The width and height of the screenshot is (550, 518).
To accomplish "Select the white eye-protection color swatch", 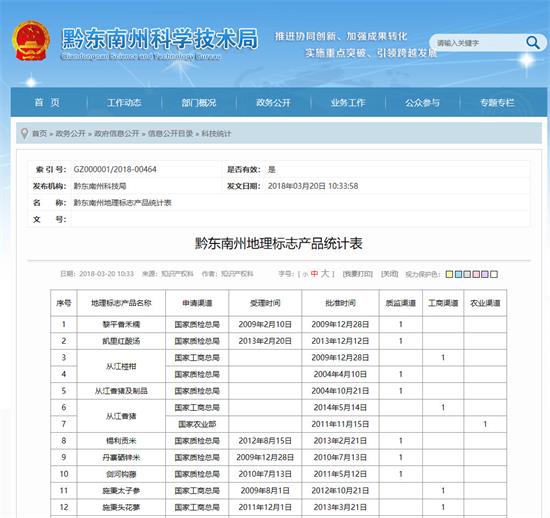I will 494,274.
